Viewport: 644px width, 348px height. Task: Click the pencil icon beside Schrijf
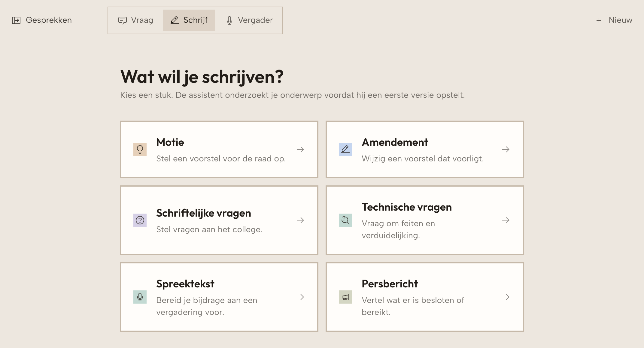coord(175,20)
